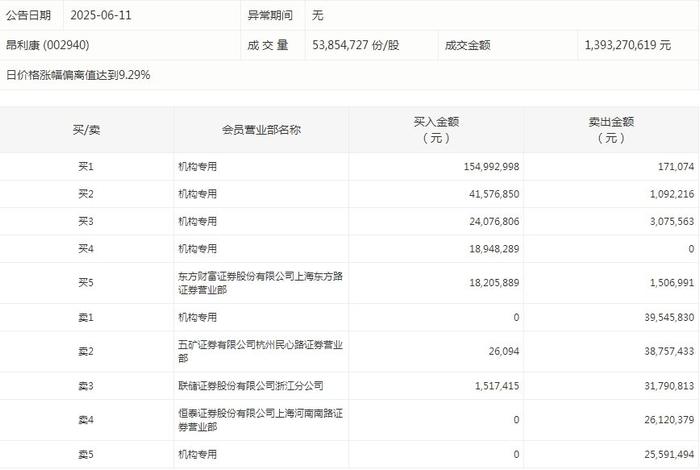The height and width of the screenshot is (470, 700).
Task: Click the 卖出金额（元） column header
Action: coord(611,130)
